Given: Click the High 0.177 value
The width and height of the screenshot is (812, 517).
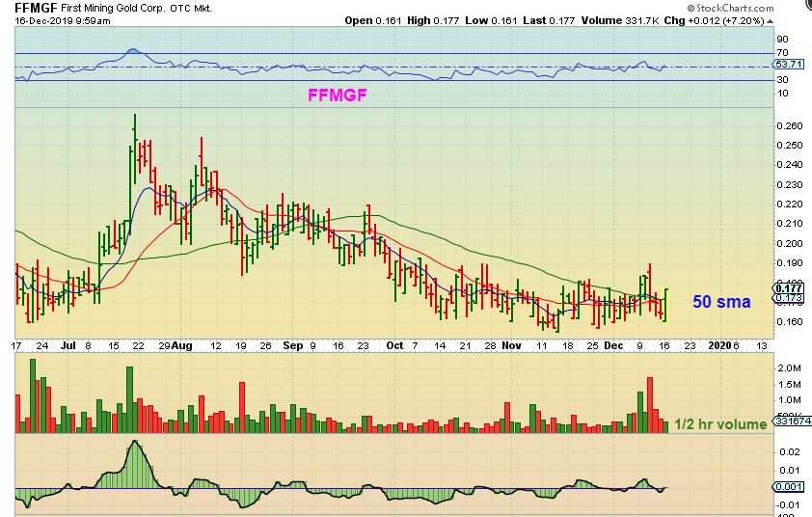Looking at the screenshot, I should tap(433, 20).
